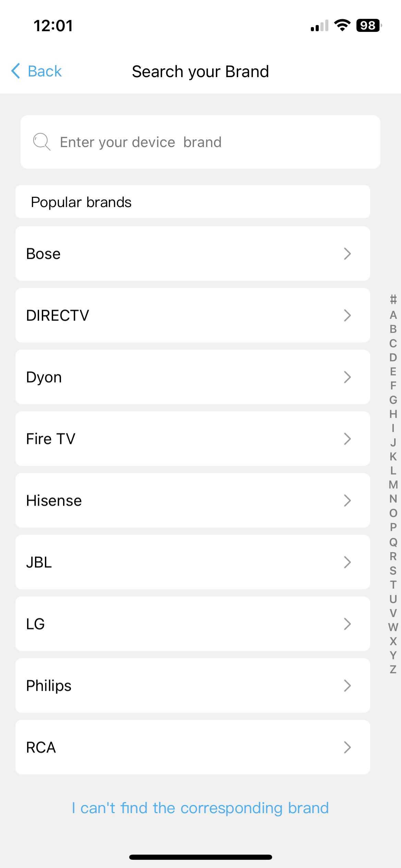Select the LG brand entry

192,624
